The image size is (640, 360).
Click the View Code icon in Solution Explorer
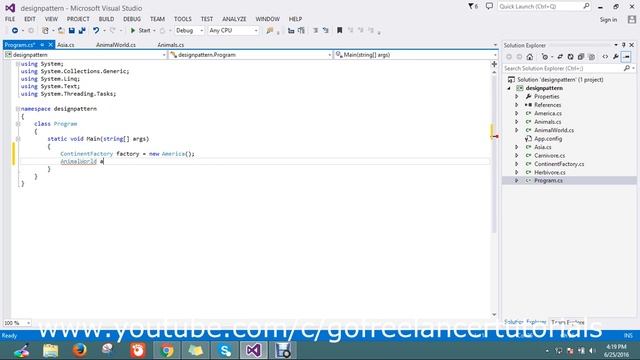(x=605, y=57)
